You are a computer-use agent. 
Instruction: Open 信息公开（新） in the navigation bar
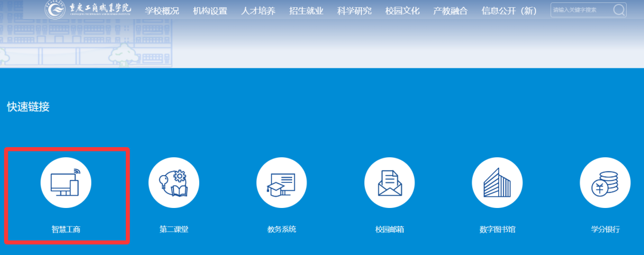coord(509,11)
